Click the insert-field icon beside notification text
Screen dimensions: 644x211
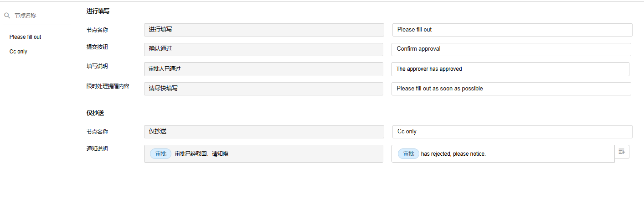click(622, 152)
